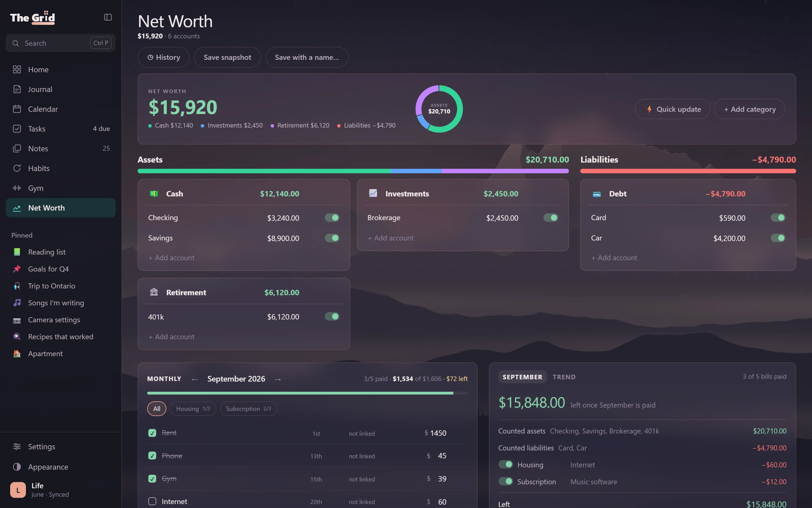The width and height of the screenshot is (812, 508).
Task: Click the search magnifier icon
Action: [16, 43]
